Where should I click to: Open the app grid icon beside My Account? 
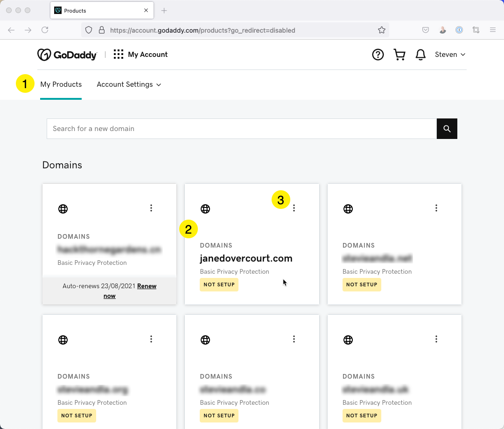119,55
